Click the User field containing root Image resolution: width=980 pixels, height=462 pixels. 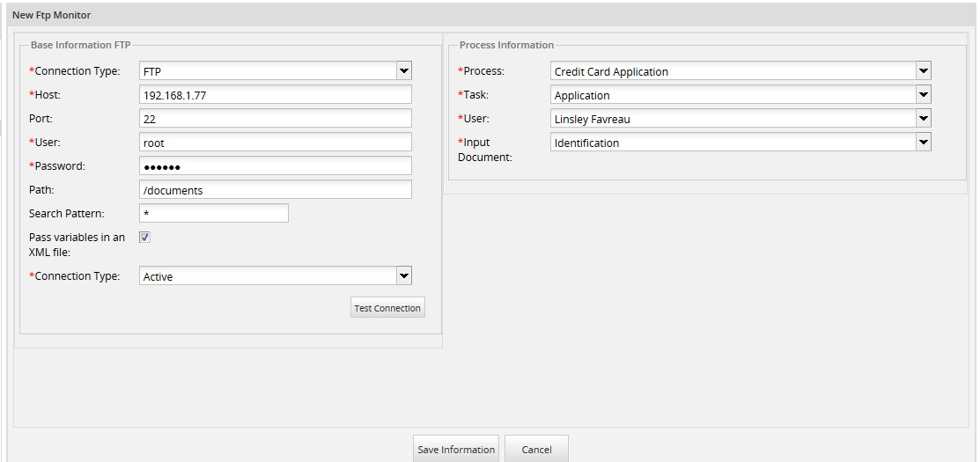pyautogui.click(x=275, y=143)
